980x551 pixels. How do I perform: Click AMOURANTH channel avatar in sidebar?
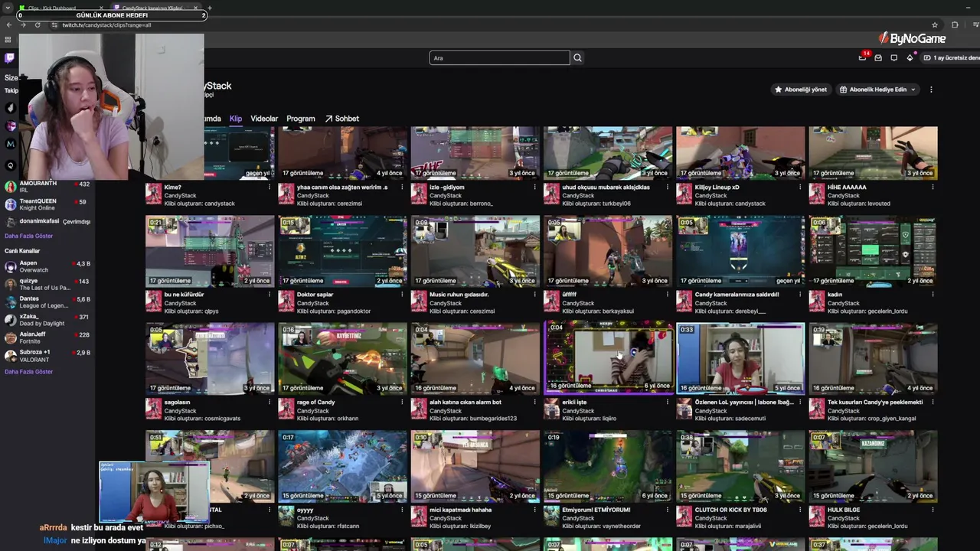click(11, 187)
